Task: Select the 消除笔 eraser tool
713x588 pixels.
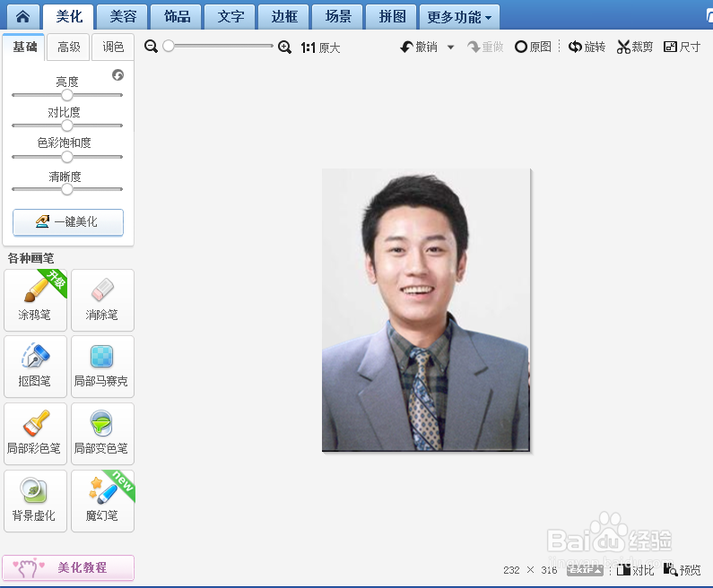Action: coord(102,300)
